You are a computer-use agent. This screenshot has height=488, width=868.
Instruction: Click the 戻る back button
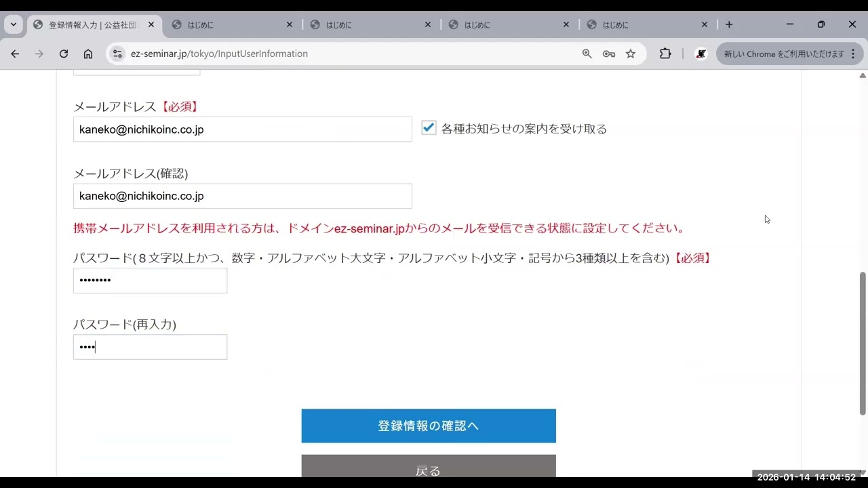pos(429,468)
